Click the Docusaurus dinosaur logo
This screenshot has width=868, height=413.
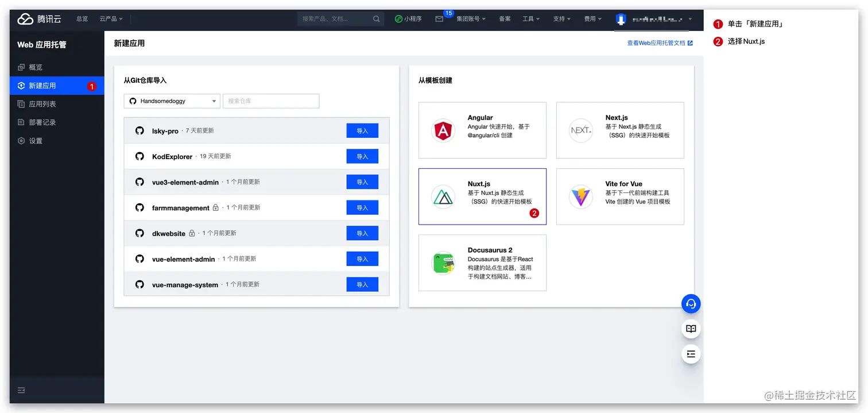click(x=443, y=263)
